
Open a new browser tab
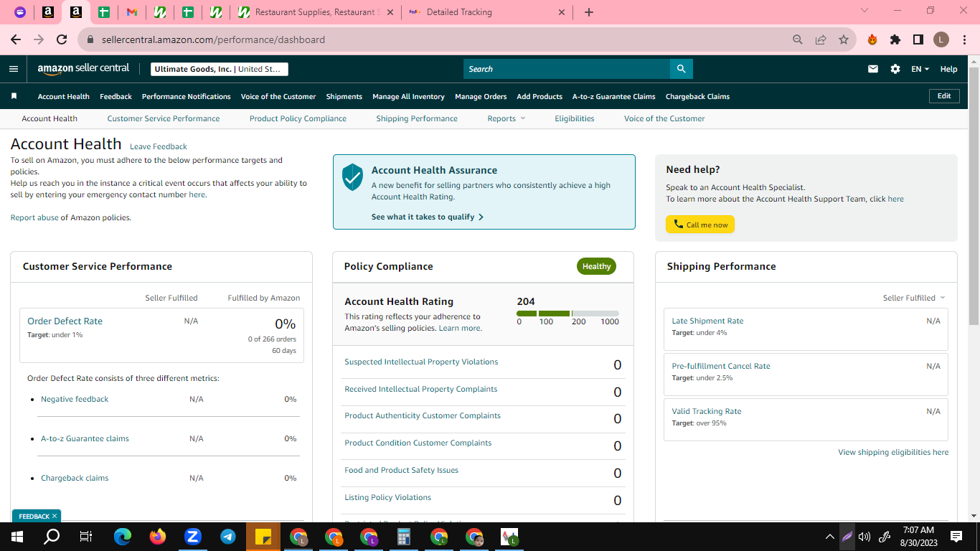[589, 12]
